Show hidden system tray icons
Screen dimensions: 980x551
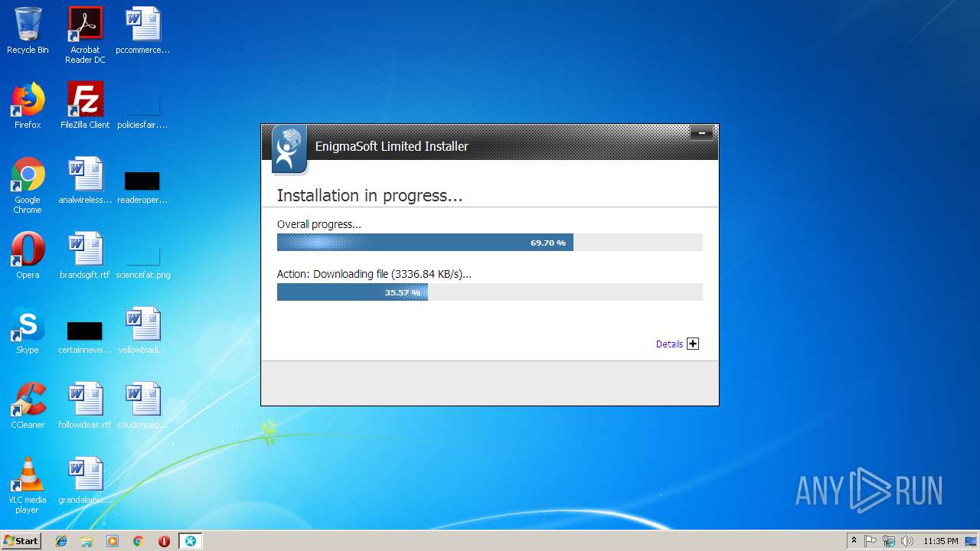click(854, 541)
